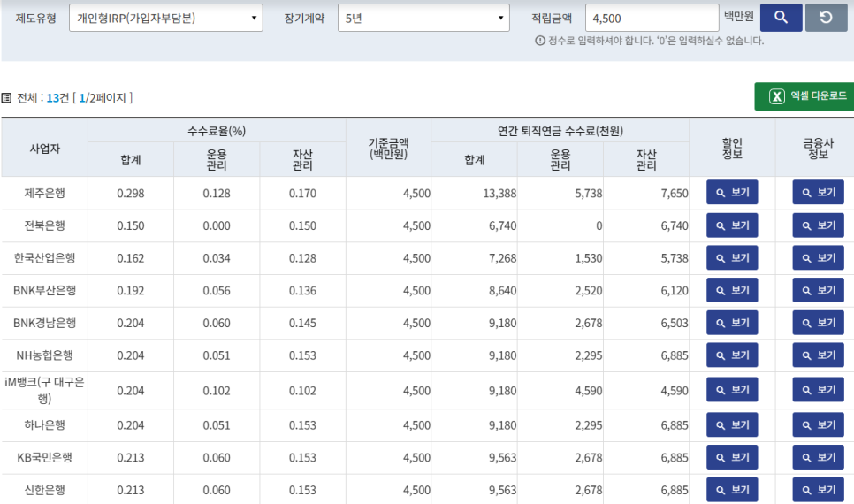Select the 전북은행 row name
The image size is (854, 504).
(45, 225)
